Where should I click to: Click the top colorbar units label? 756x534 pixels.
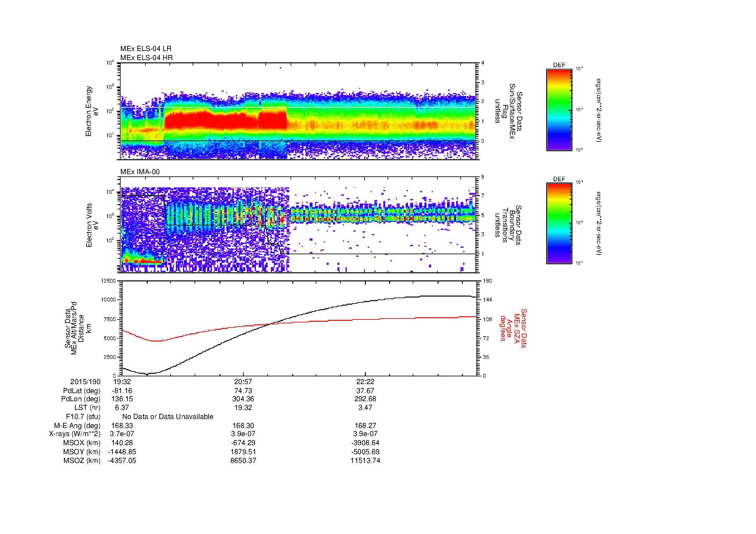pyautogui.click(x=599, y=110)
